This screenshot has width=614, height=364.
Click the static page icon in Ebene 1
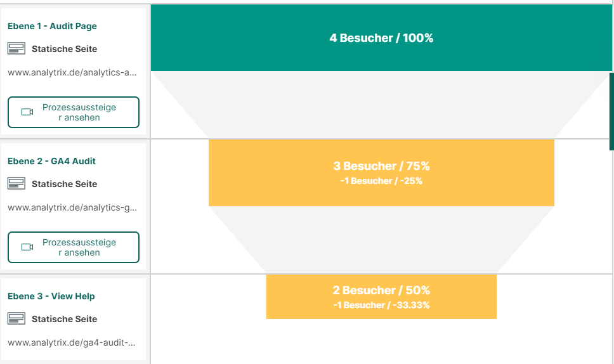(x=16, y=49)
